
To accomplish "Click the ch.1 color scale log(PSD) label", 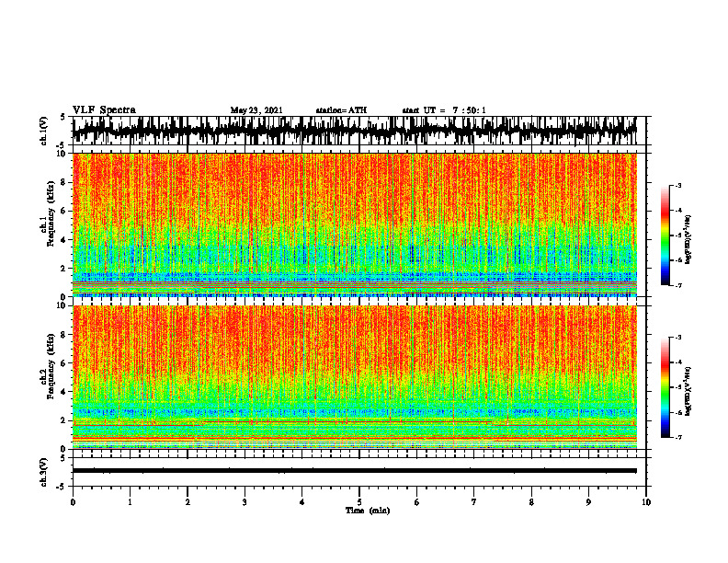I will tap(688, 239).
